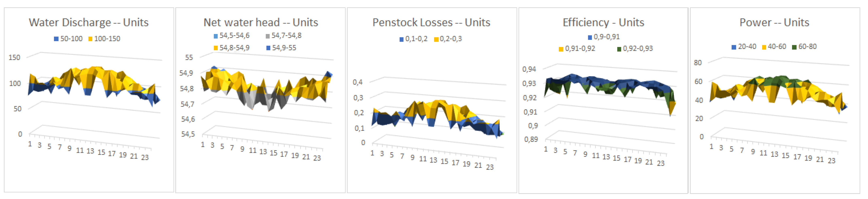Click the 150 axis label in Water Discharge chart
868x199 pixels.
coord(15,58)
